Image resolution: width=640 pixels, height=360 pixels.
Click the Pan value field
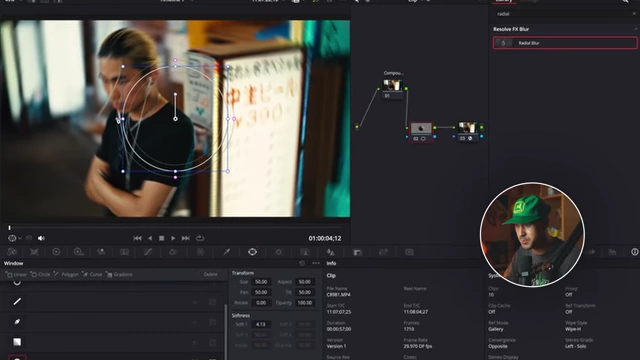[261, 292]
